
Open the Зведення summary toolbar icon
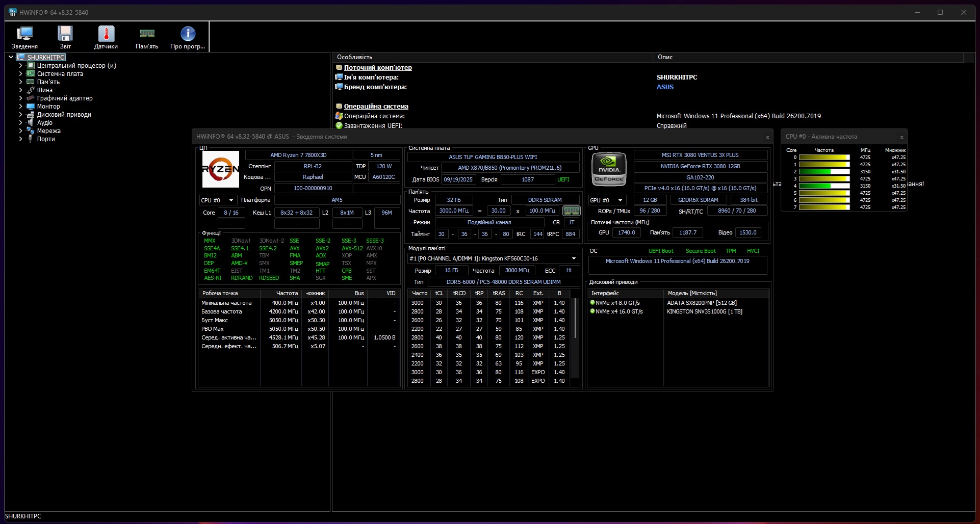[x=24, y=37]
